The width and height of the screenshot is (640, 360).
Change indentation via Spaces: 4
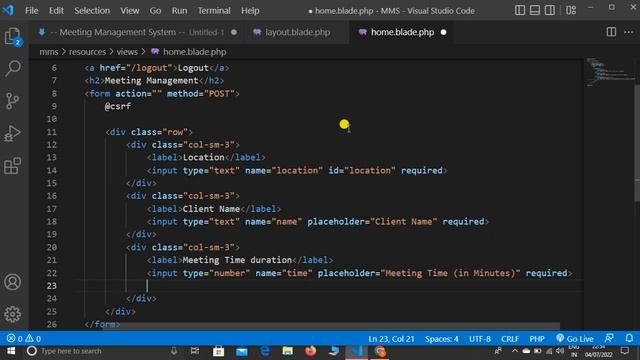click(442, 339)
